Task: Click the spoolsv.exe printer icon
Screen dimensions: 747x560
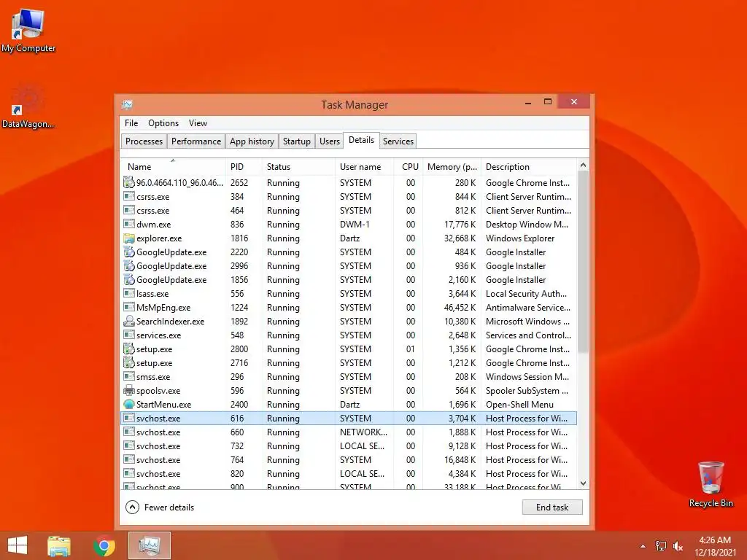Action: click(128, 391)
